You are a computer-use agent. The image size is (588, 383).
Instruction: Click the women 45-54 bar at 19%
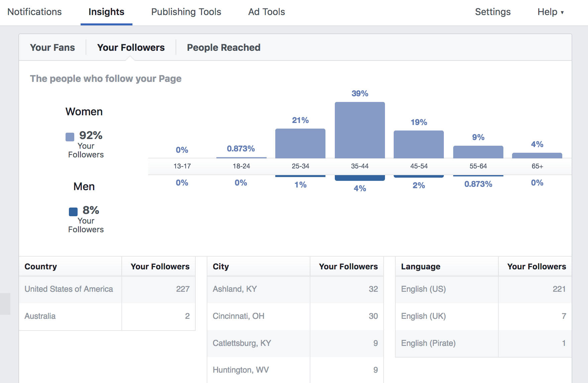click(418, 144)
